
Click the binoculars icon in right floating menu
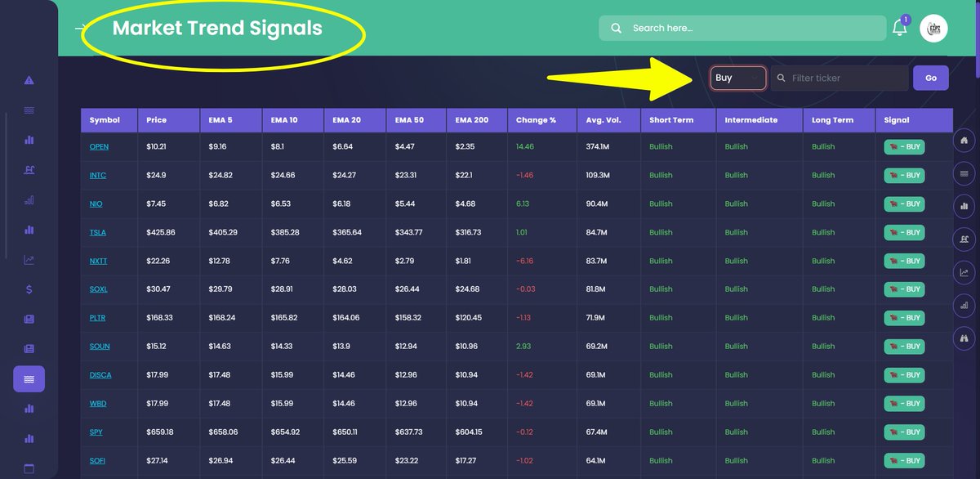click(x=964, y=338)
